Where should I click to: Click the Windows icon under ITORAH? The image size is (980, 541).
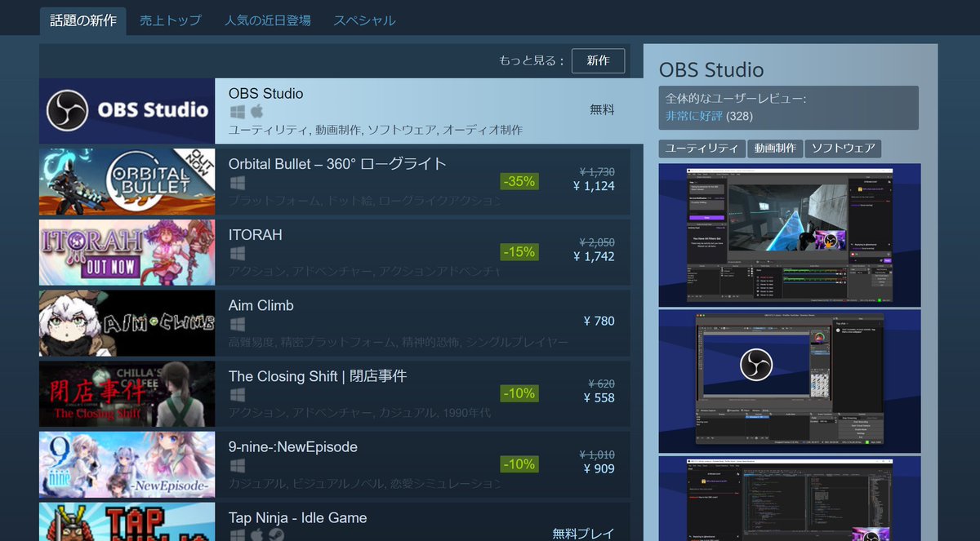click(x=237, y=253)
